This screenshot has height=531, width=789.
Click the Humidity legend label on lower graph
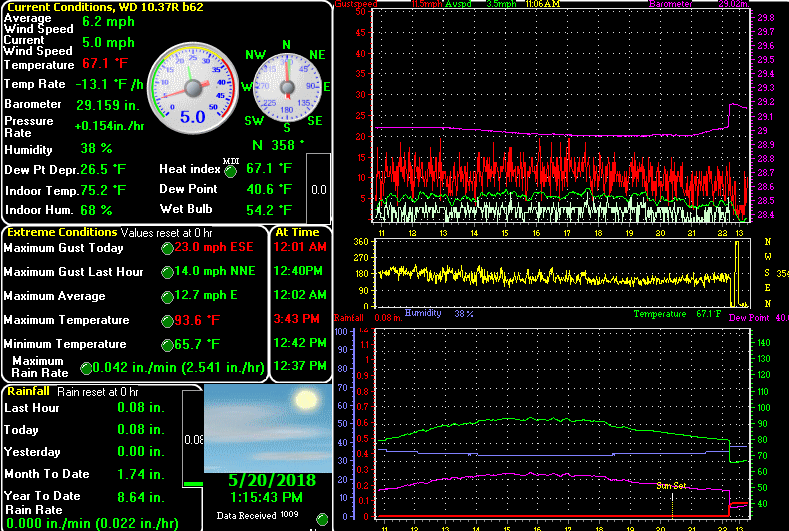click(x=423, y=313)
